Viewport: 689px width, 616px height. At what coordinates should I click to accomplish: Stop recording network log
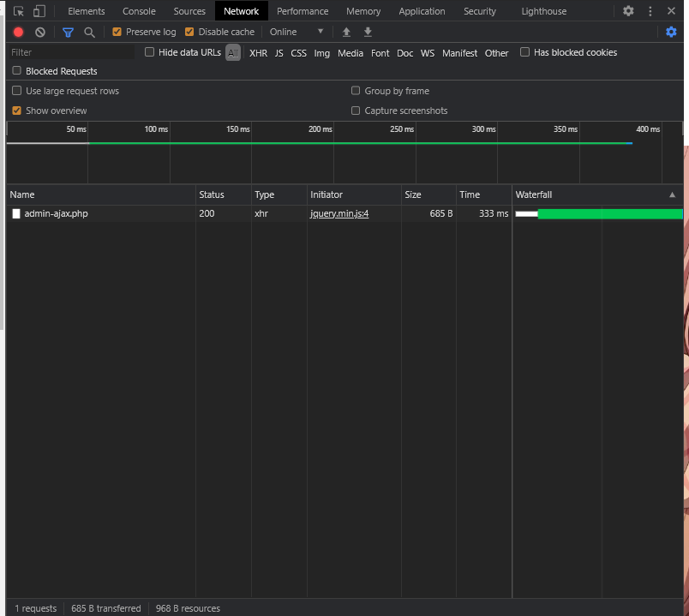(19, 32)
